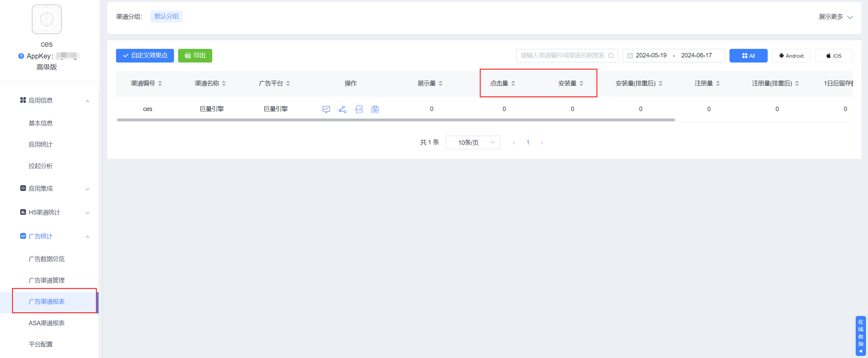Select the 默认分组 channel group tag

(167, 16)
